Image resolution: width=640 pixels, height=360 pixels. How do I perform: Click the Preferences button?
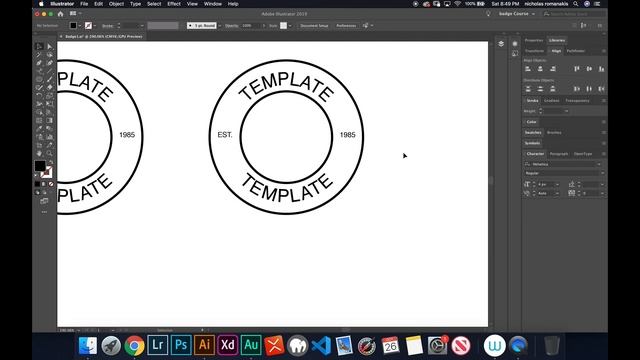click(346, 26)
